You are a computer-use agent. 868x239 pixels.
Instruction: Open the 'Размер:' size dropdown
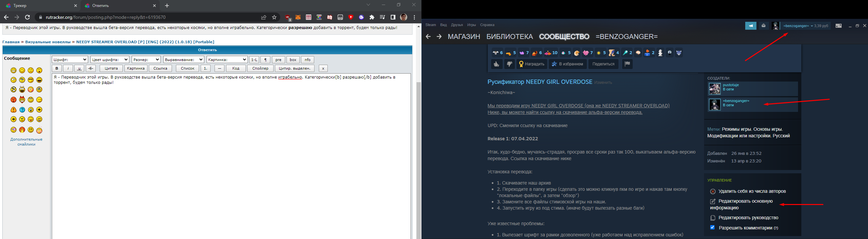pos(146,60)
